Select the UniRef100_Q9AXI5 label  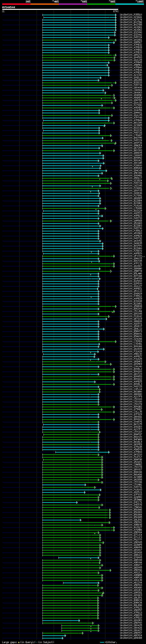point(131,259)
